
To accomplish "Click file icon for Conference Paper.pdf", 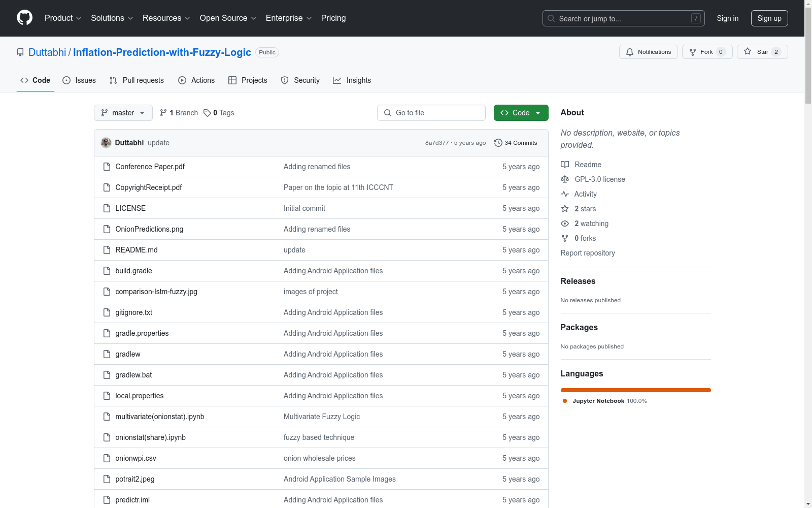I will click(x=107, y=167).
